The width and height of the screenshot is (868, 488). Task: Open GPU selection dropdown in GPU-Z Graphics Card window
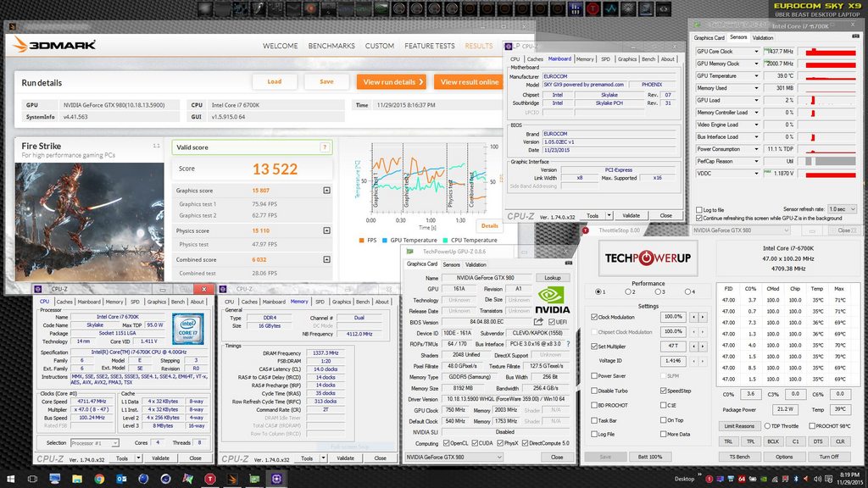453,457
